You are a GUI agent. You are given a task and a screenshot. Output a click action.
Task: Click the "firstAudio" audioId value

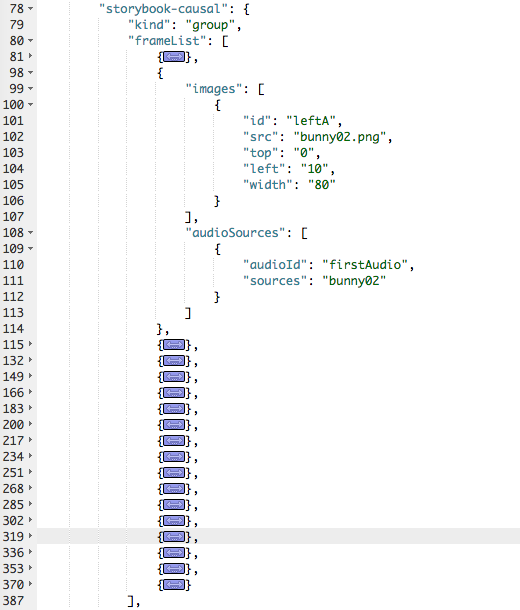[x=365, y=265]
